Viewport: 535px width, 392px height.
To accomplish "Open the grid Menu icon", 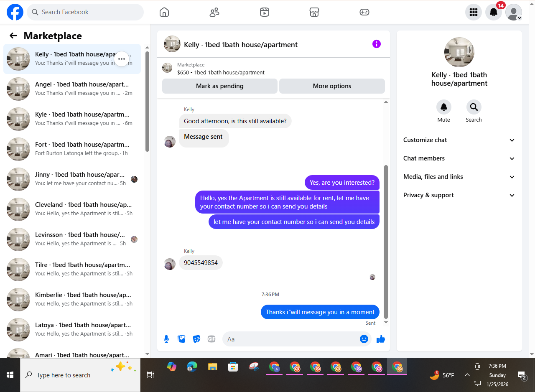I will tap(474, 12).
